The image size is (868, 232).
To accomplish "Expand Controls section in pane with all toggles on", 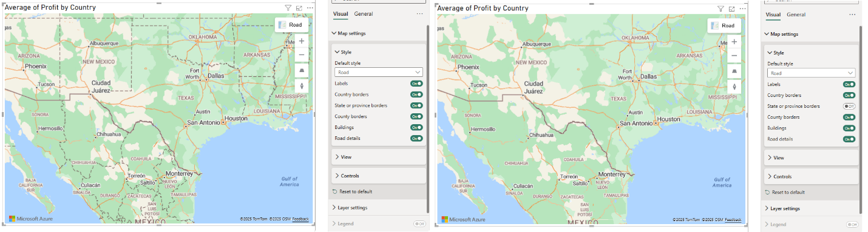I will [379, 176].
